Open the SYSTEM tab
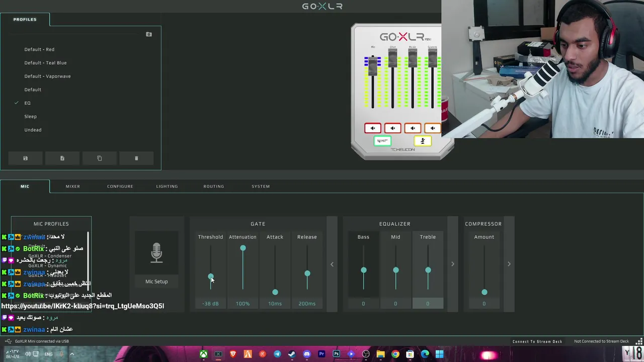The image size is (644, 362). pyautogui.click(x=261, y=187)
